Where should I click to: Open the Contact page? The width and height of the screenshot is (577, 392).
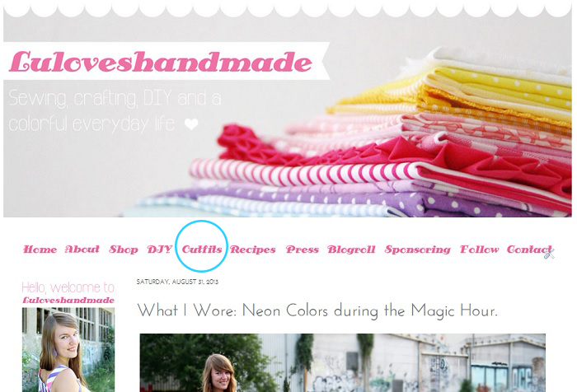pyautogui.click(x=529, y=250)
